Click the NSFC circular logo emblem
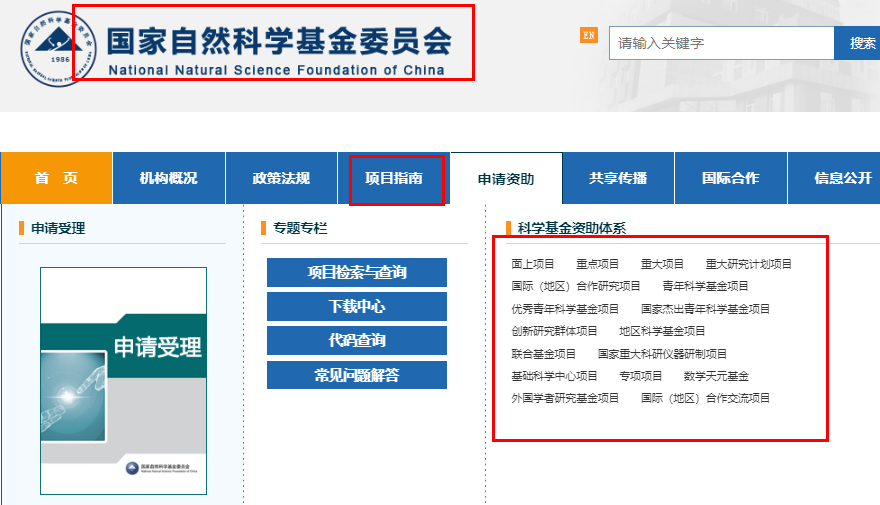 [58, 49]
